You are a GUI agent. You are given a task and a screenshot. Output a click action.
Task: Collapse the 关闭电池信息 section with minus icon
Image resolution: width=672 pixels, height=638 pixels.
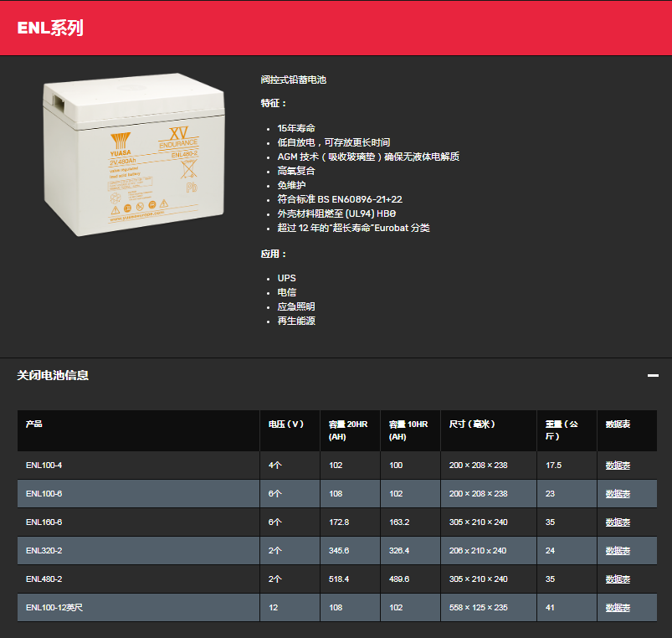[x=653, y=376]
